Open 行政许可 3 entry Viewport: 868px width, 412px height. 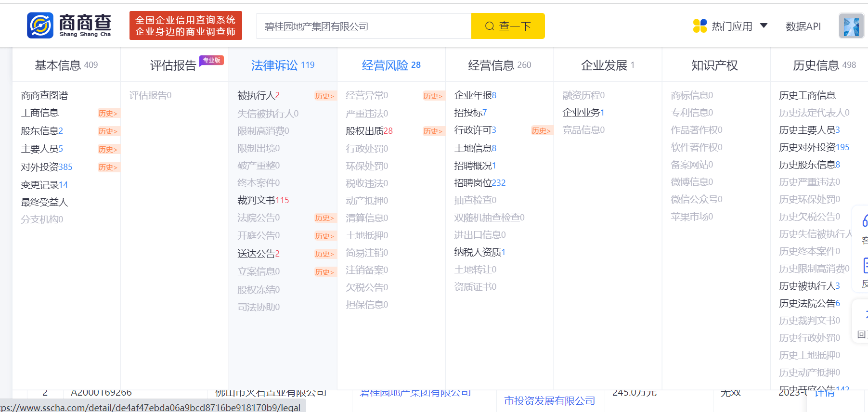(475, 130)
